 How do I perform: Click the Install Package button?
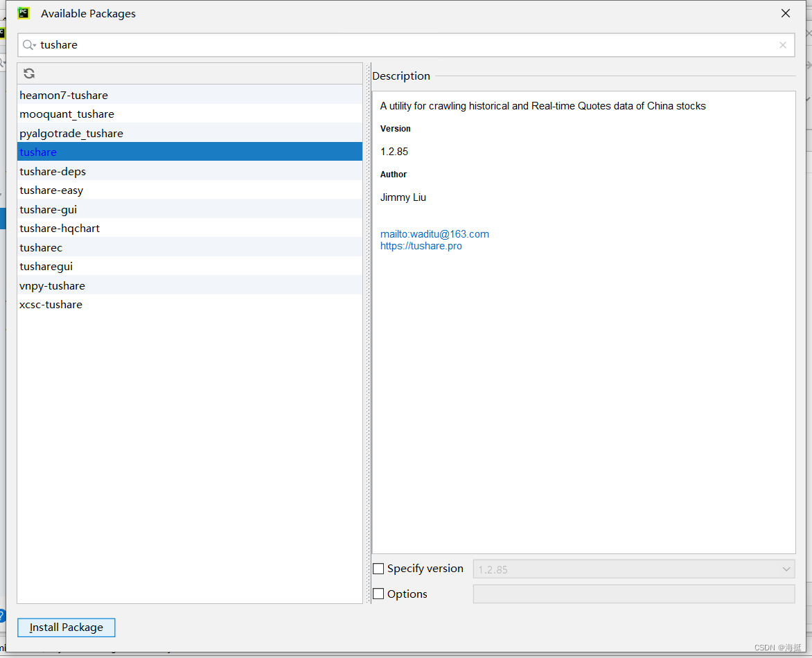tap(67, 628)
